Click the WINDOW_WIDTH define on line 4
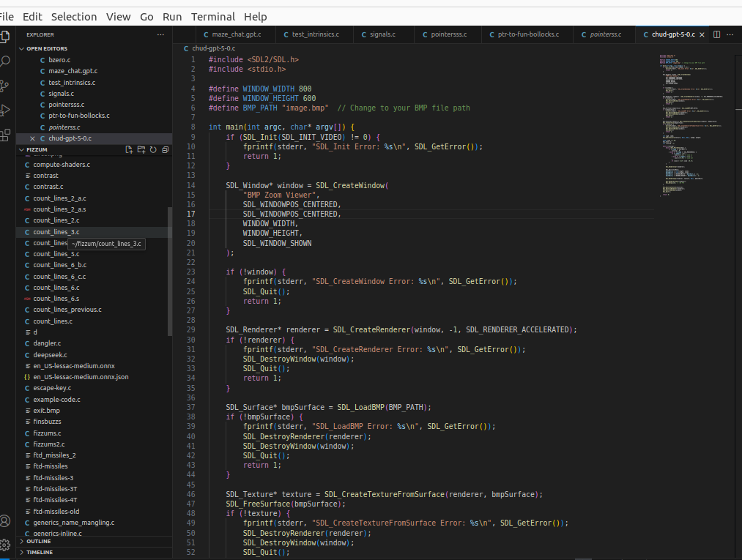Image resolution: width=742 pixels, height=560 pixels. (268, 89)
